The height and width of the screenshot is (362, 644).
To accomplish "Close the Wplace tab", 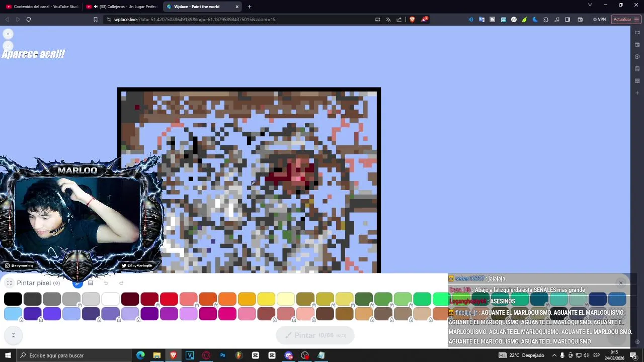I will tap(237, 7).
